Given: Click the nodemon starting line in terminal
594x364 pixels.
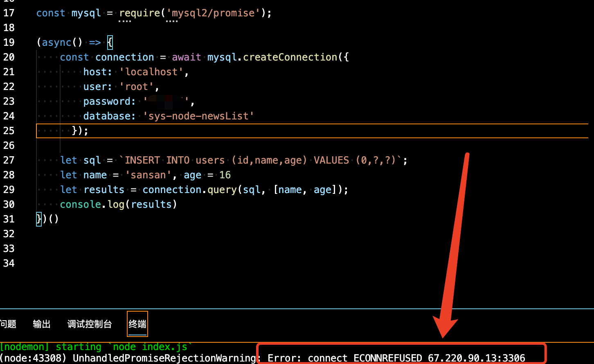Looking at the screenshot, I should pyautogui.click(x=96, y=347).
